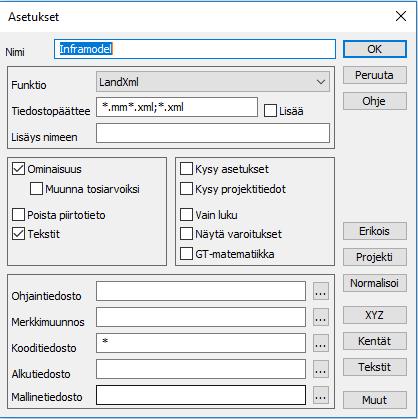Viewport: 418px width, 419px height.
Task: Cancel with the Peruuta button
Action: click(375, 75)
